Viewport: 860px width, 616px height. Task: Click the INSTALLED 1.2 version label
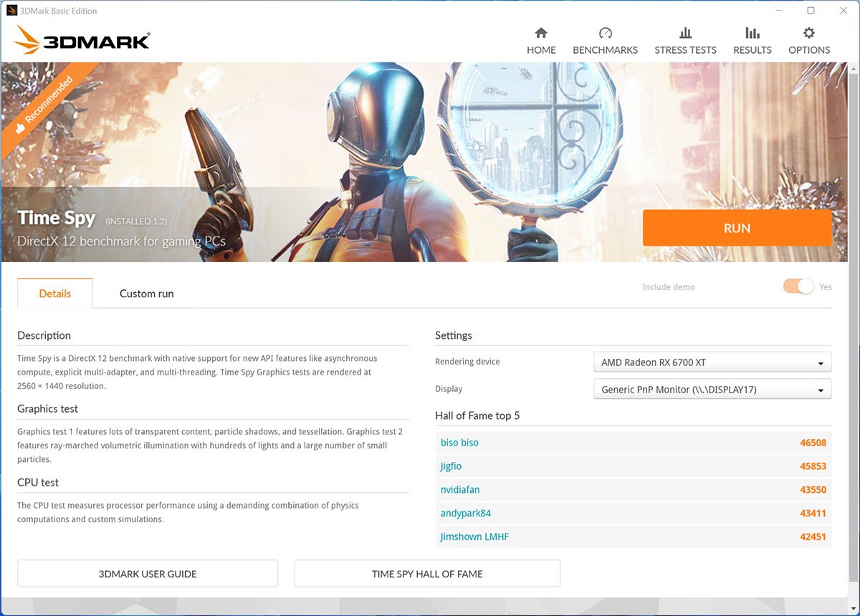tap(136, 221)
